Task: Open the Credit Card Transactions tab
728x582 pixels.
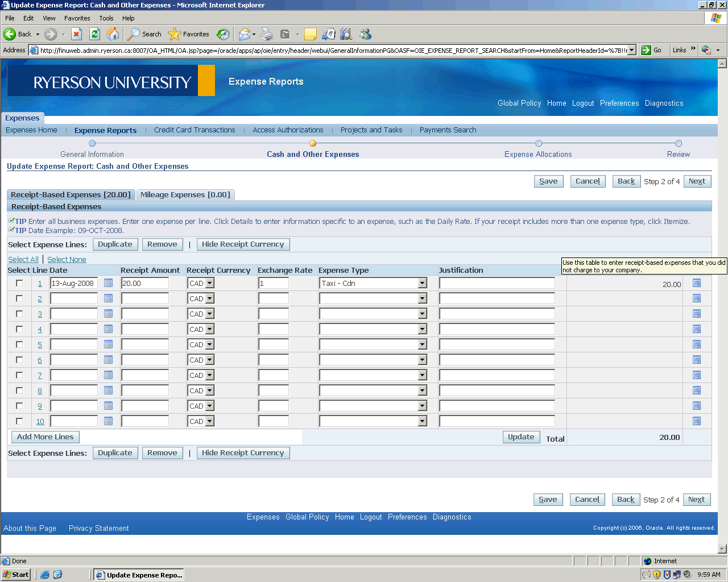Action: pos(195,130)
